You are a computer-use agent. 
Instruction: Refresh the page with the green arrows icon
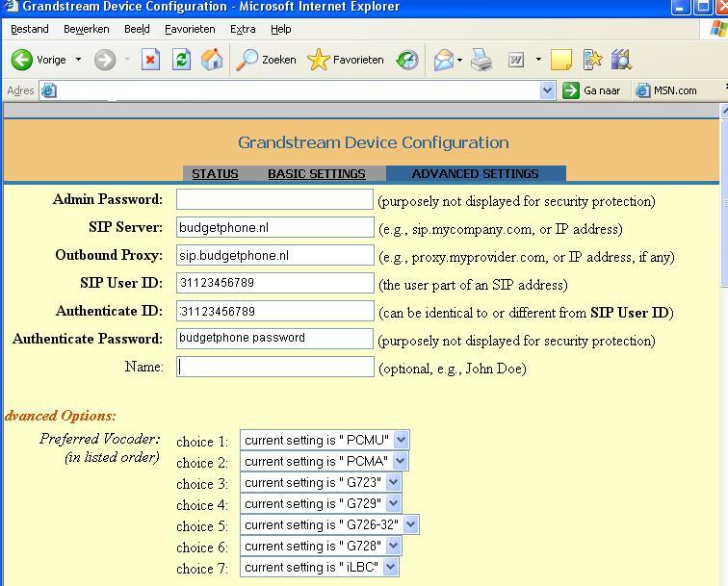point(182,60)
